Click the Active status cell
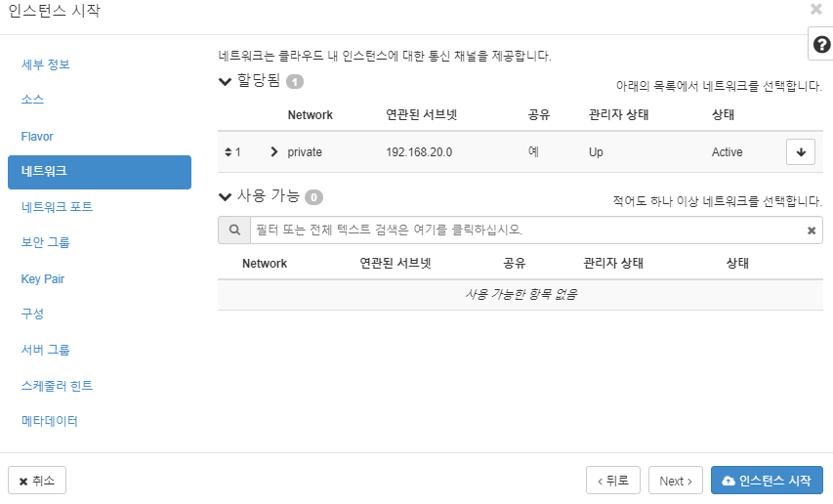 pyautogui.click(x=727, y=152)
